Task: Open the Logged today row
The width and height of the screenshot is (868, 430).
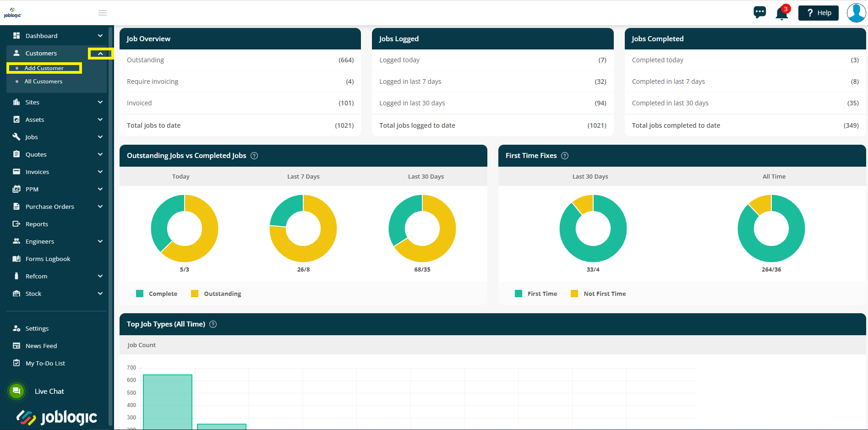Action: coord(492,60)
